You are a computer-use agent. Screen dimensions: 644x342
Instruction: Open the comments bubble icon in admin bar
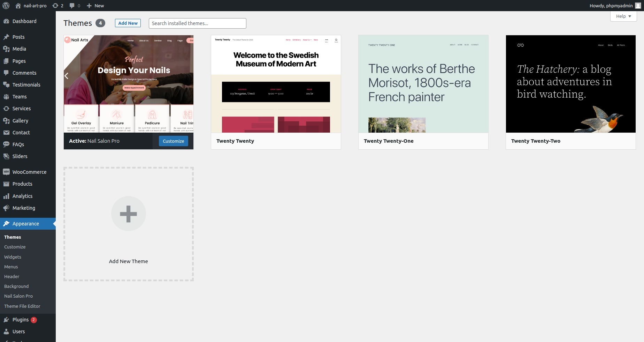[x=72, y=6]
